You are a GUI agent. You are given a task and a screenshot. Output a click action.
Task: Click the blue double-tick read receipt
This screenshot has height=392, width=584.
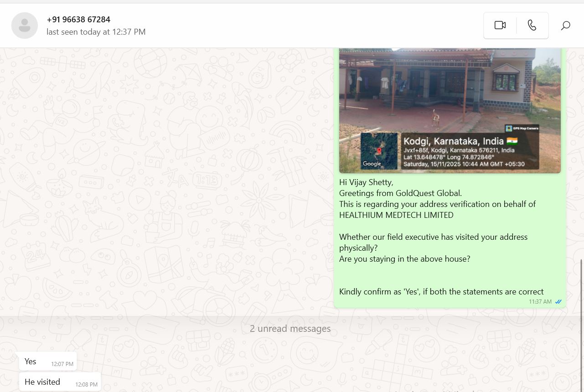tap(558, 302)
